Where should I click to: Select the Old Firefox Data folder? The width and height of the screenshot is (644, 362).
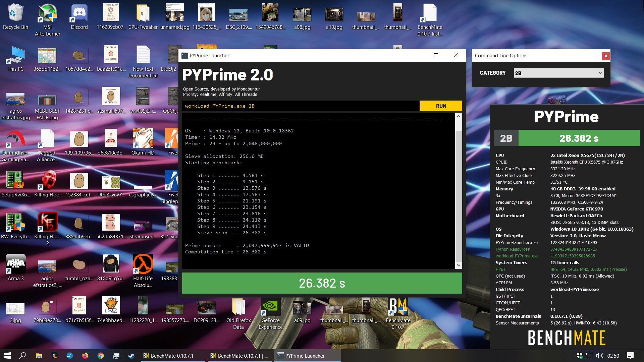(238, 313)
